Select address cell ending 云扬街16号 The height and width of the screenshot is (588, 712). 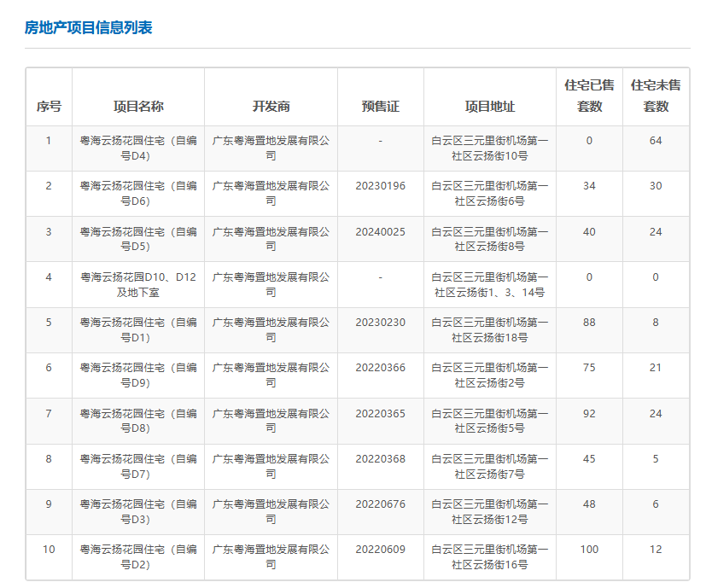pos(489,557)
